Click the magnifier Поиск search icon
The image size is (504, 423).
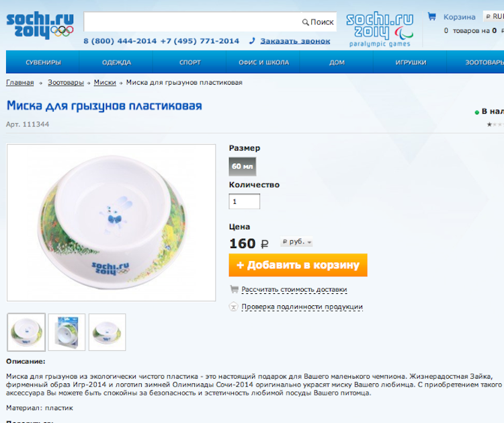click(305, 22)
